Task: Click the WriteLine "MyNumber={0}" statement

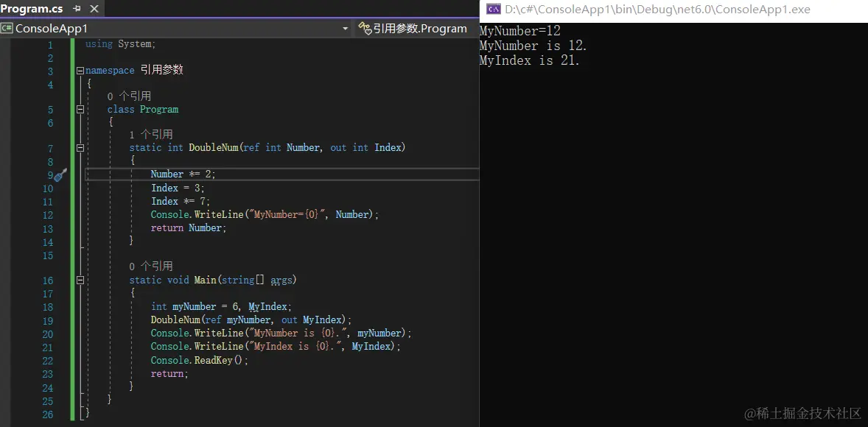Action: [x=265, y=215]
